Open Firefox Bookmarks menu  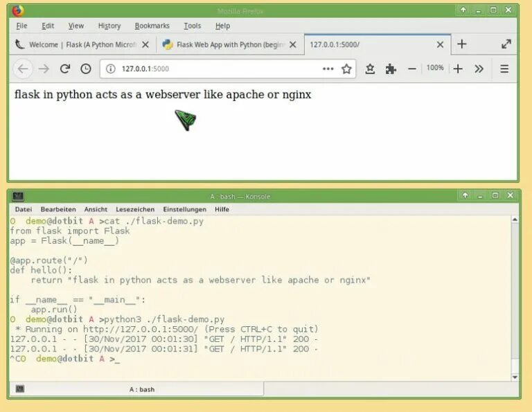(x=152, y=26)
